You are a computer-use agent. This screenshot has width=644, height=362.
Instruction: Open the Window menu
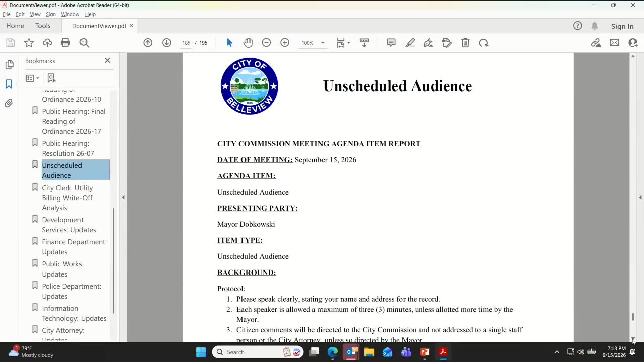70,14
